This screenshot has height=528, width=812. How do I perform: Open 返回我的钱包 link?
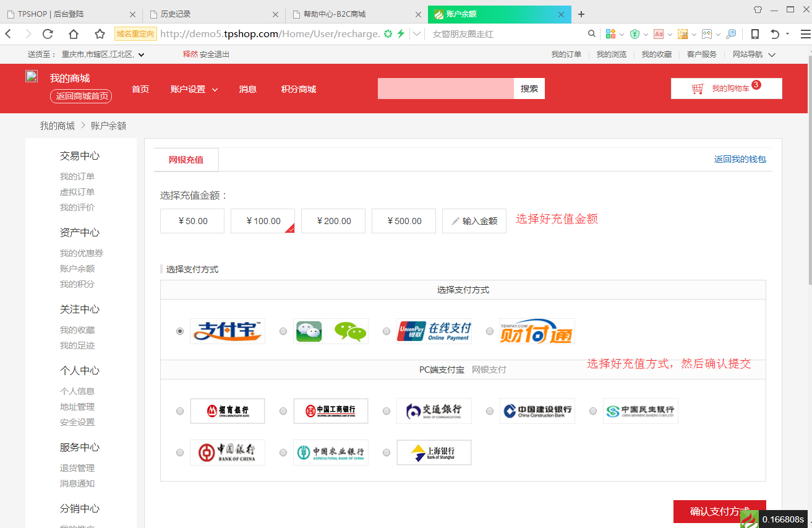click(740, 159)
